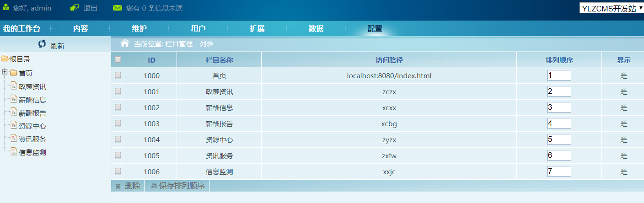This screenshot has width=644, height=203.
Task: Open 我的工作台 menu
Action: click(x=21, y=28)
